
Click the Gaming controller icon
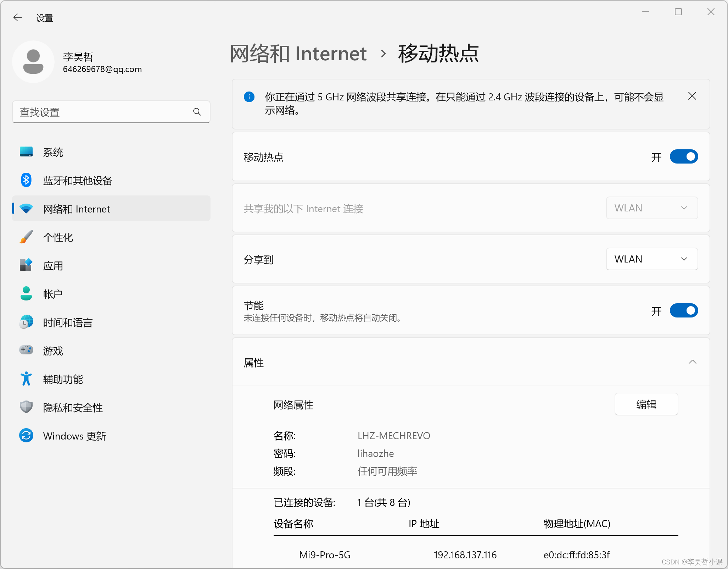click(x=26, y=350)
